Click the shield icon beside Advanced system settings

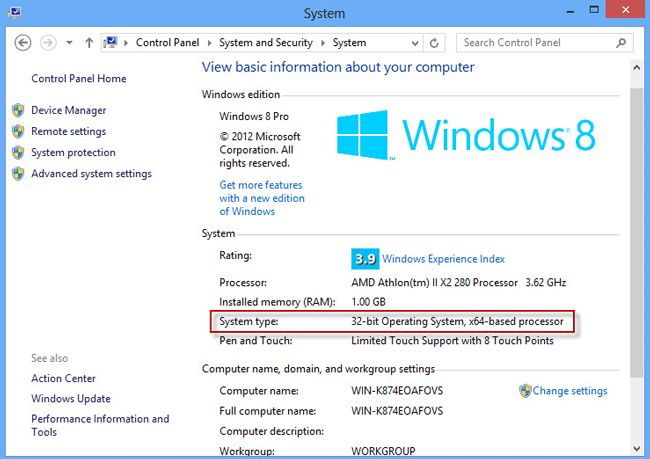18,174
